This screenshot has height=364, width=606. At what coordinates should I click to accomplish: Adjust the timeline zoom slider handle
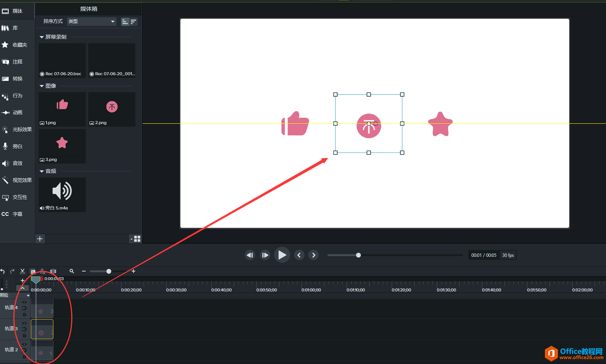(109, 271)
